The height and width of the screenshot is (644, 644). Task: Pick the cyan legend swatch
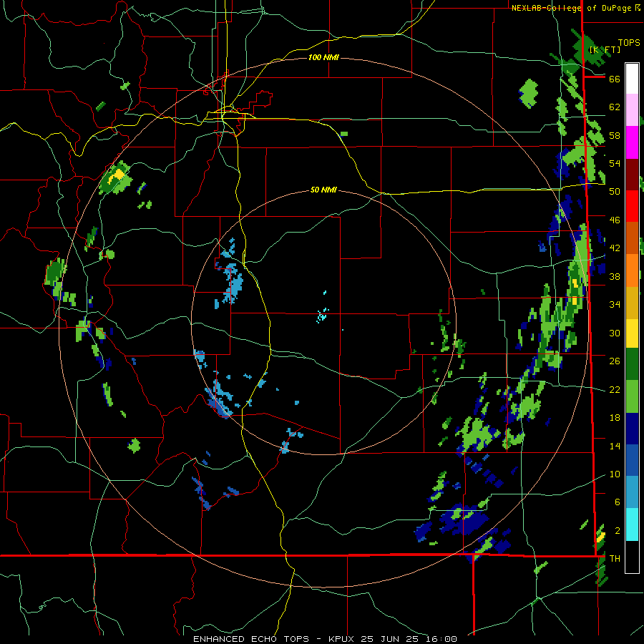632,525
